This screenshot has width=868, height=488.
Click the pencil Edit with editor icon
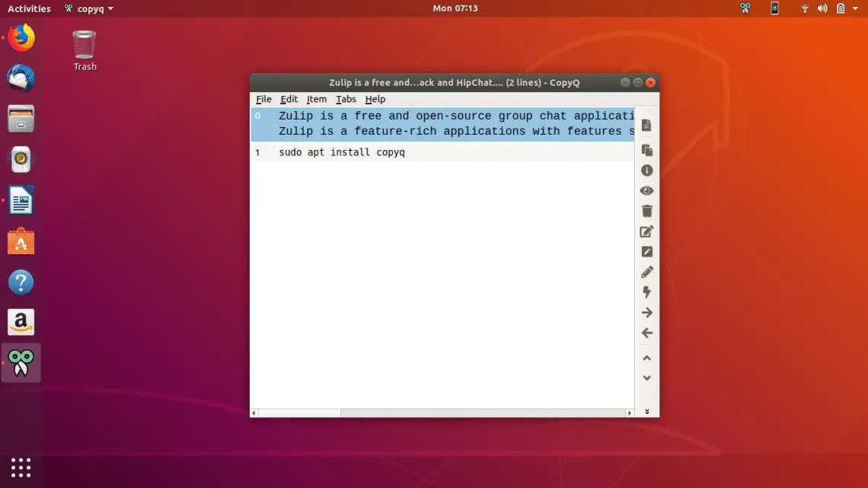[x=646, y=272]
